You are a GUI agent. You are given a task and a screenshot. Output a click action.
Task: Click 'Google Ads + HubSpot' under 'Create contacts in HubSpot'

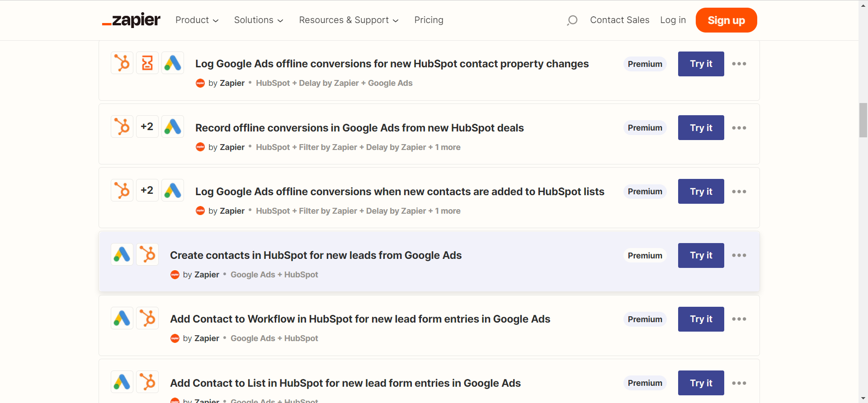274,275
